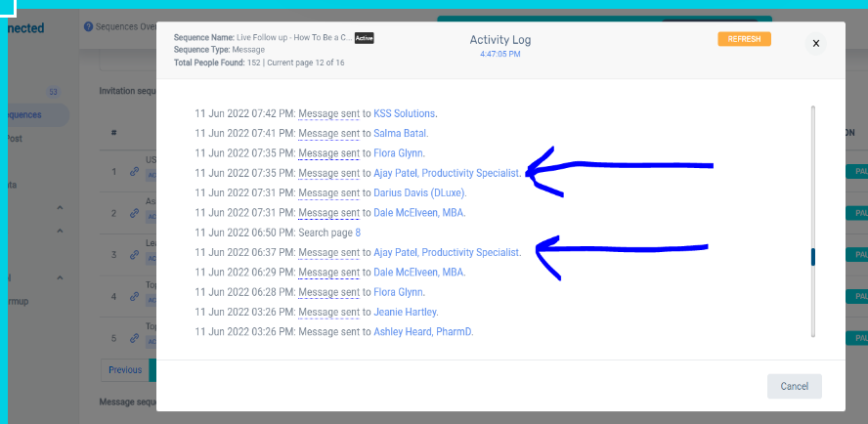Click the activity log scrollbar thumb
The image size is (868, 424).
click(x=813, y=257)
